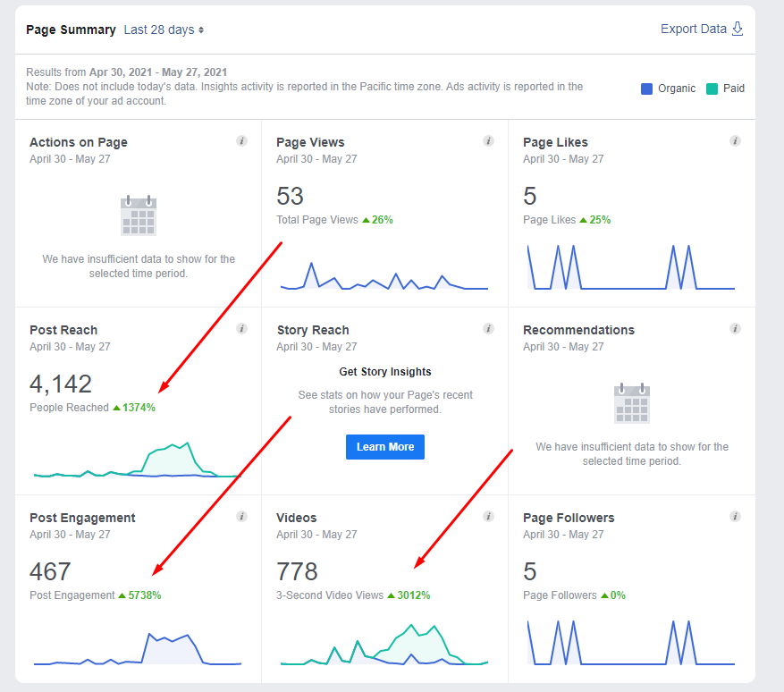Click the Post Engagement card title
The image size is (784, 692).
click(82, 518)
